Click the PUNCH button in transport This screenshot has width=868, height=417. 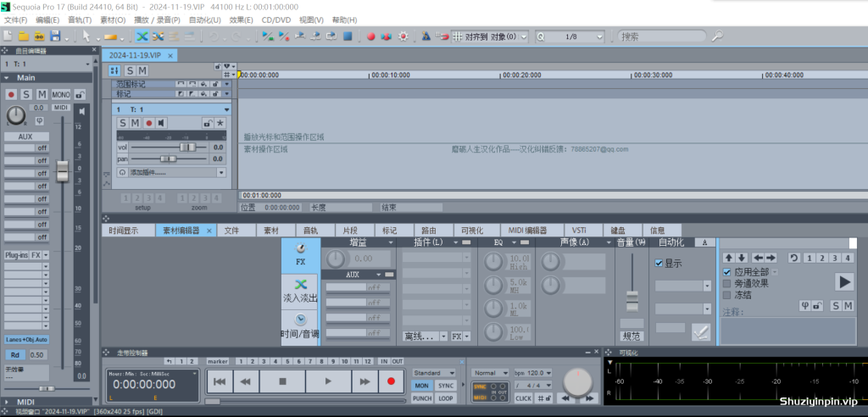click(x=422, y=398)
